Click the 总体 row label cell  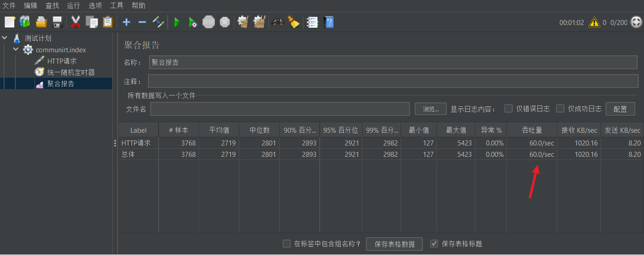tap(139, 154)
